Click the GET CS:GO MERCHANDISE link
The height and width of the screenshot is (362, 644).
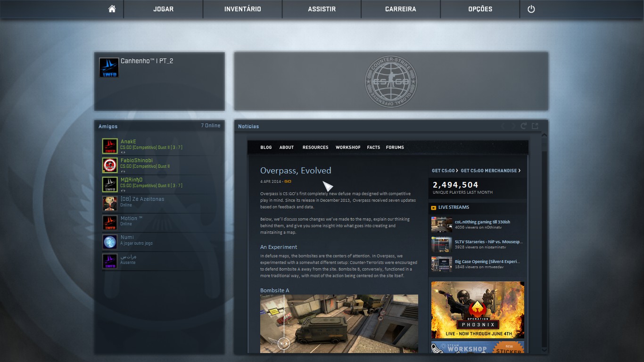tap(490, 171)
